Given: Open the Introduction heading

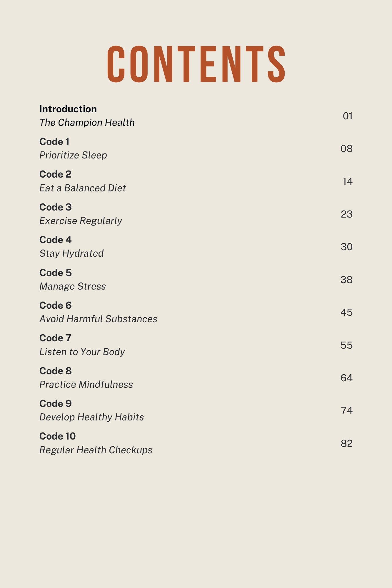Looking at the screenshot, I should coord(68,109).
